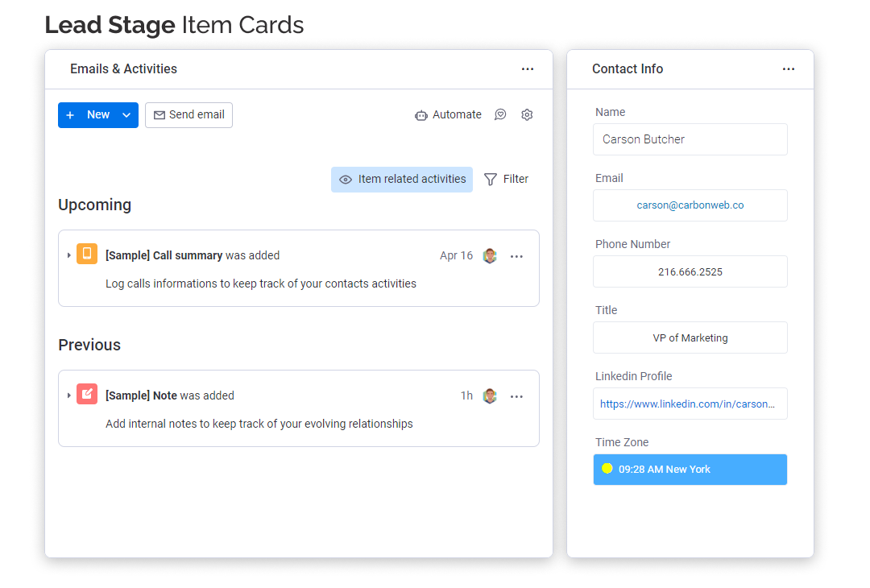Expand the Note activity entry
The width and height of the screenshot is (870, 588).
69,395
